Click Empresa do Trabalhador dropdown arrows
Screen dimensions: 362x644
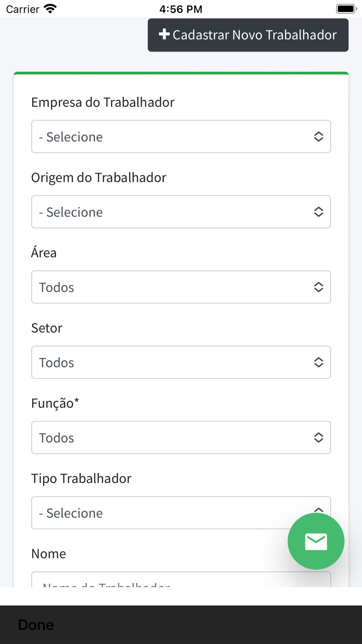pyautogui.click(x=319, y=137)
